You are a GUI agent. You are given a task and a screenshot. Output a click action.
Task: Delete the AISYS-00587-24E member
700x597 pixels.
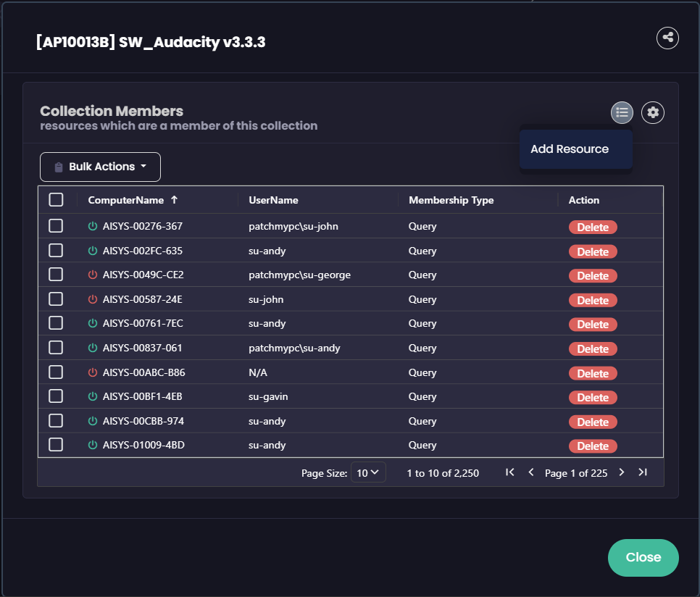point(593,300)
